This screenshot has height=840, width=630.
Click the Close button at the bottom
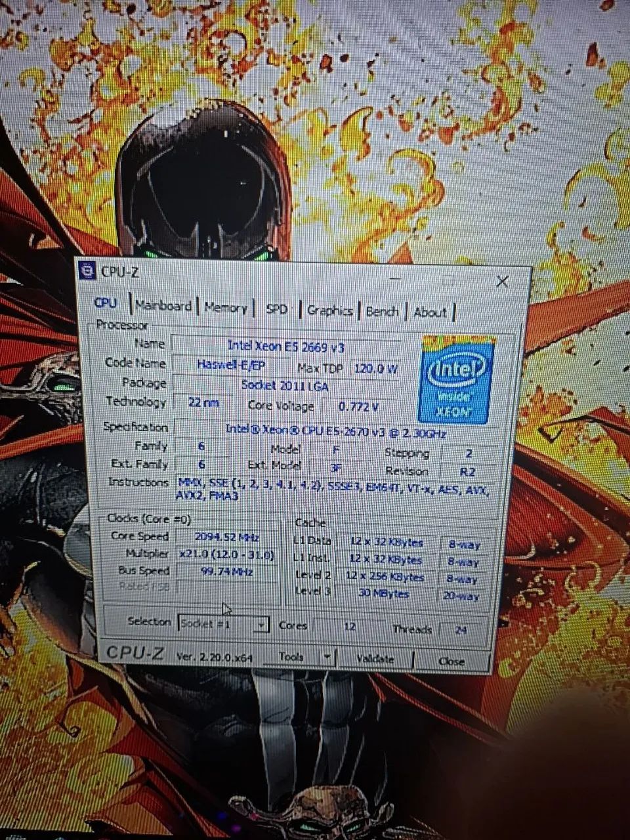451,661
